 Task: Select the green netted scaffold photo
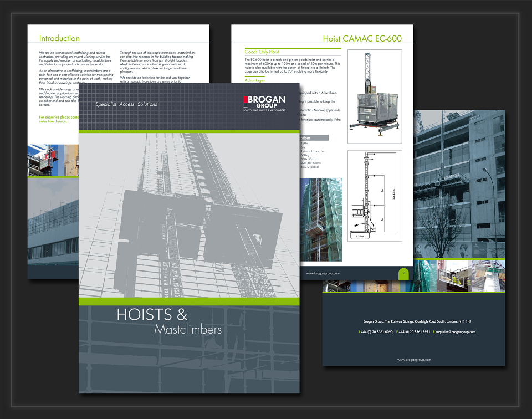coord(321,219)
